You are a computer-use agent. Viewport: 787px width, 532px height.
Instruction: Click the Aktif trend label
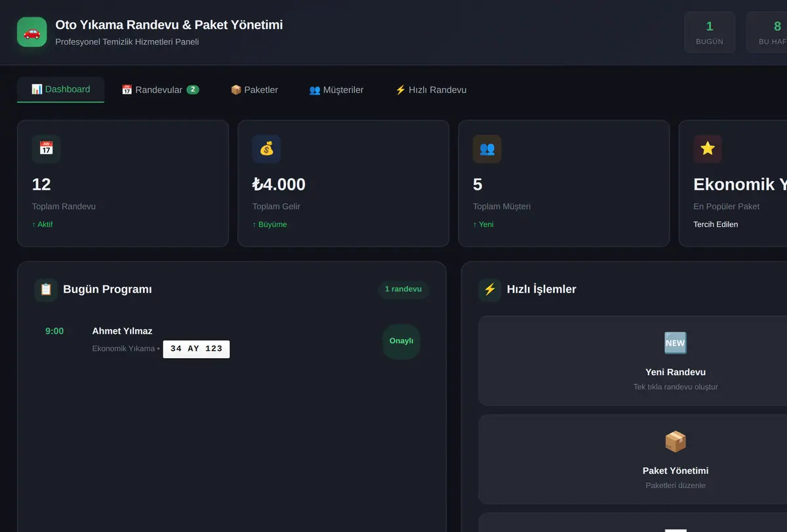42,224
